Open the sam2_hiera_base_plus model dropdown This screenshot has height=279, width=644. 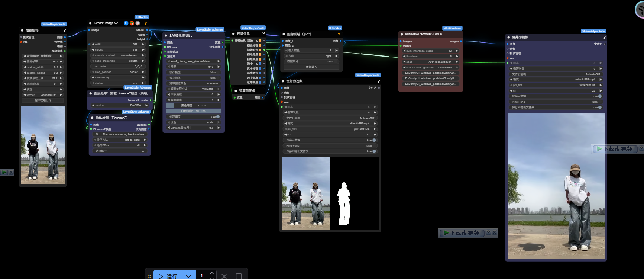[194, 61]
